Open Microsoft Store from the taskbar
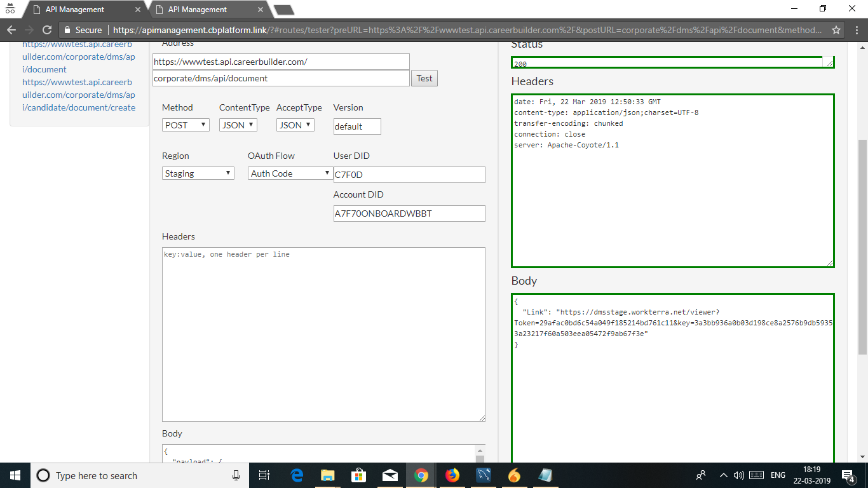Viewport: 868px width, 488px height. pyautogui.click(x=359, y=475)
